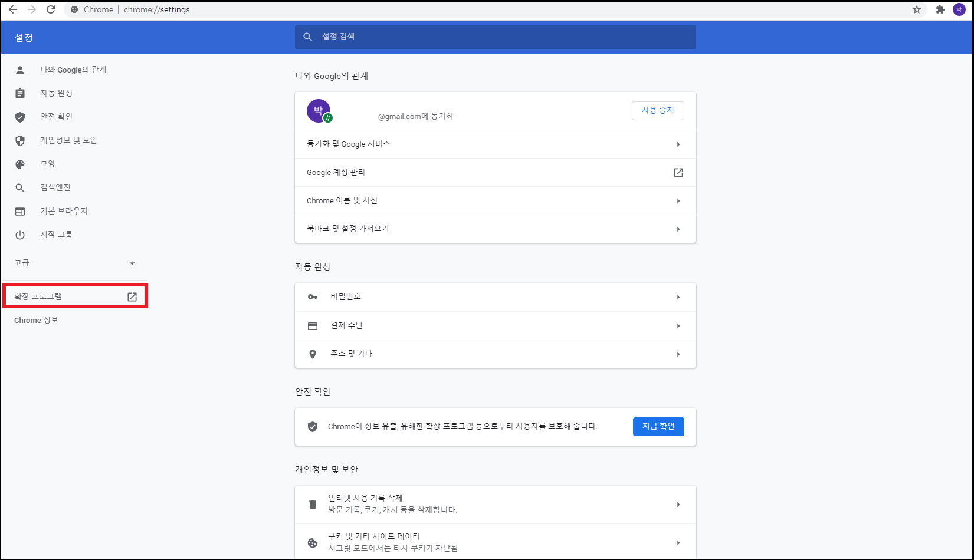Screen dimensions: 974x560
Task: Click the palette icon for 모양
Action: (20, 164)
